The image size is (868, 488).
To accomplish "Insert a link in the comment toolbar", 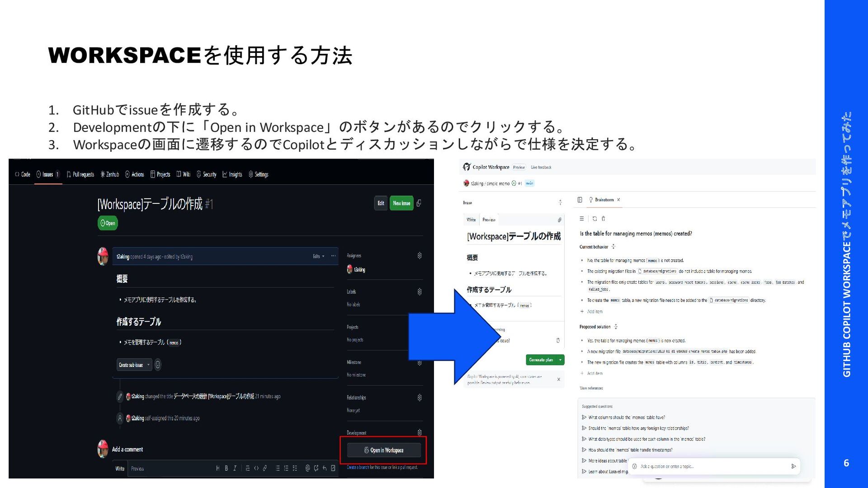I will (x=265, y=468).
